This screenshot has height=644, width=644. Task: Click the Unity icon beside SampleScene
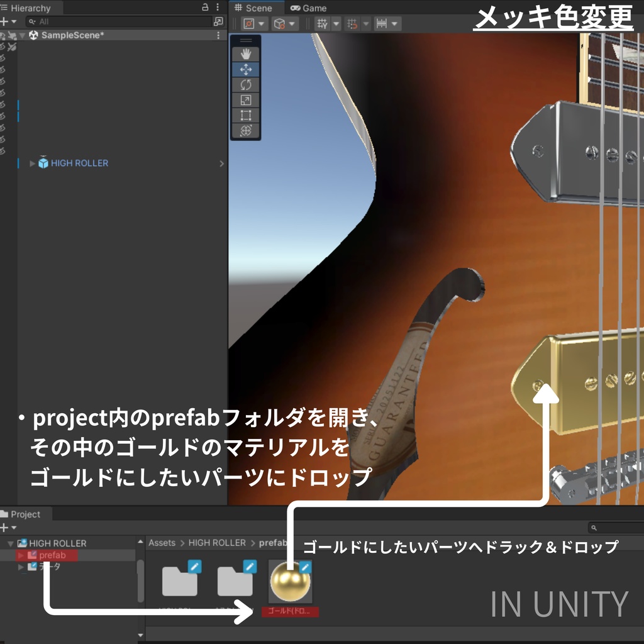[x=33, y=35]
